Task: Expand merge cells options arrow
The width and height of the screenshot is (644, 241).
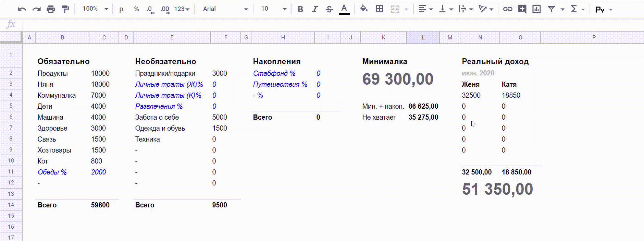Action: (x=407, y=10)
